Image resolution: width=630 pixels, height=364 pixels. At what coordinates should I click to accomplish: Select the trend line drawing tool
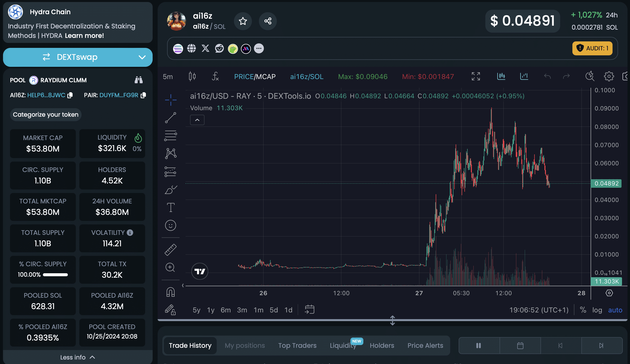171,118
